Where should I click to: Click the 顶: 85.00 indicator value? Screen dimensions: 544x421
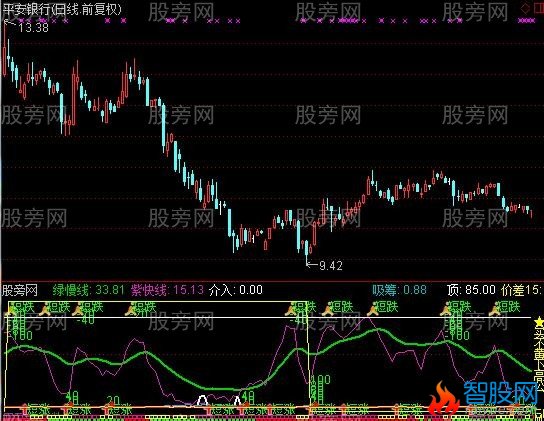point(471,290)
